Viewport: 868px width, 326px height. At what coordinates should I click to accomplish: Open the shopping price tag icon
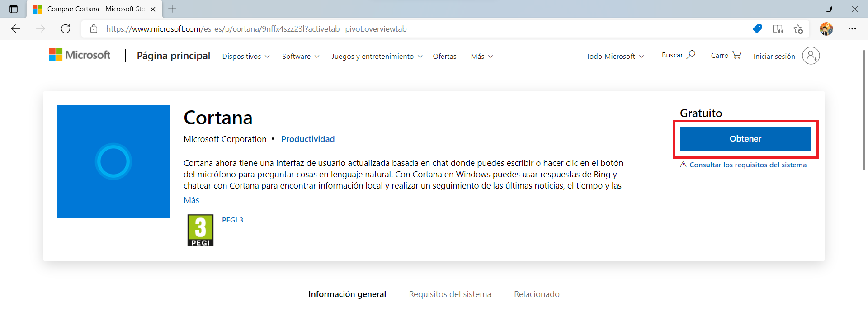757,29
